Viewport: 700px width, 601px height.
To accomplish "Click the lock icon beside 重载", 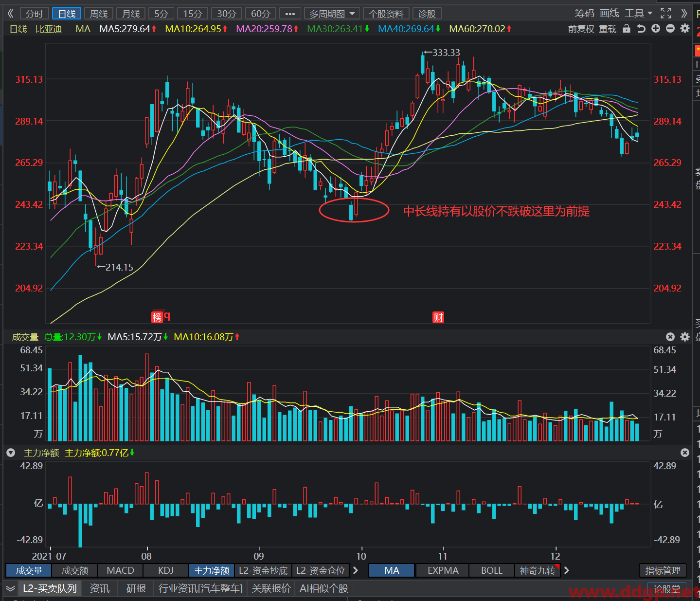I will click(x=627, y=29).
